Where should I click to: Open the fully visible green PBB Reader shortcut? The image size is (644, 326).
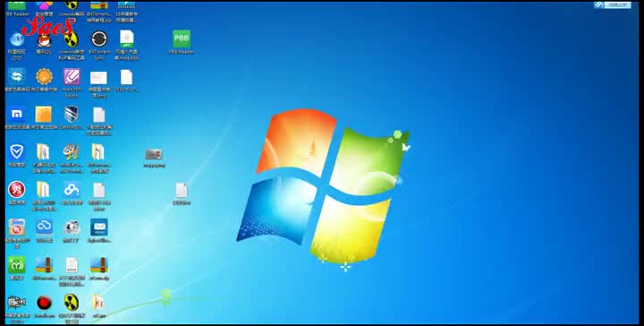(181, 39)
